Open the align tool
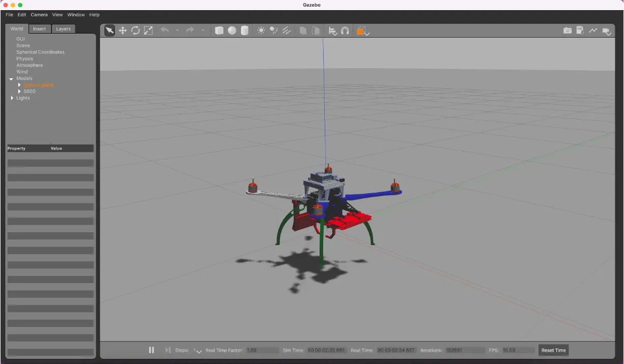 pyautogui.click(x=332, y=31)
